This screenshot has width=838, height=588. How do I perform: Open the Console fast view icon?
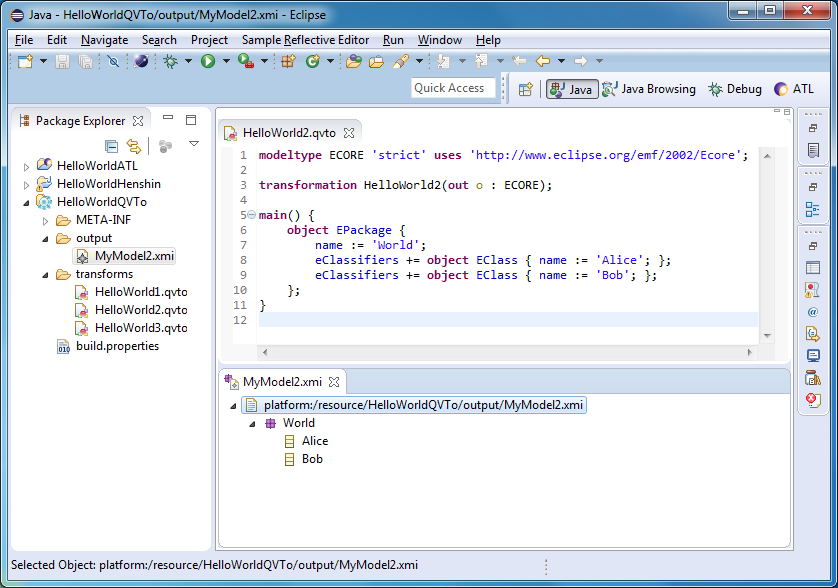(813, 356)
